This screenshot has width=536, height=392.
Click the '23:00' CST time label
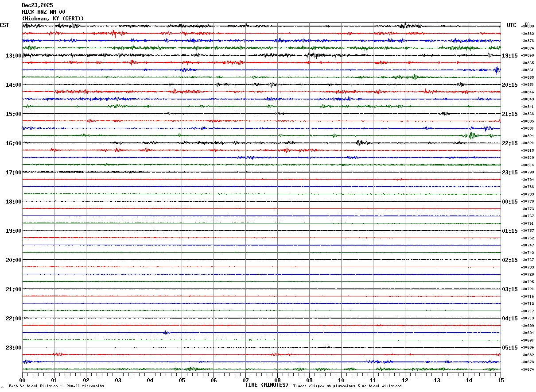pos(13,348)
